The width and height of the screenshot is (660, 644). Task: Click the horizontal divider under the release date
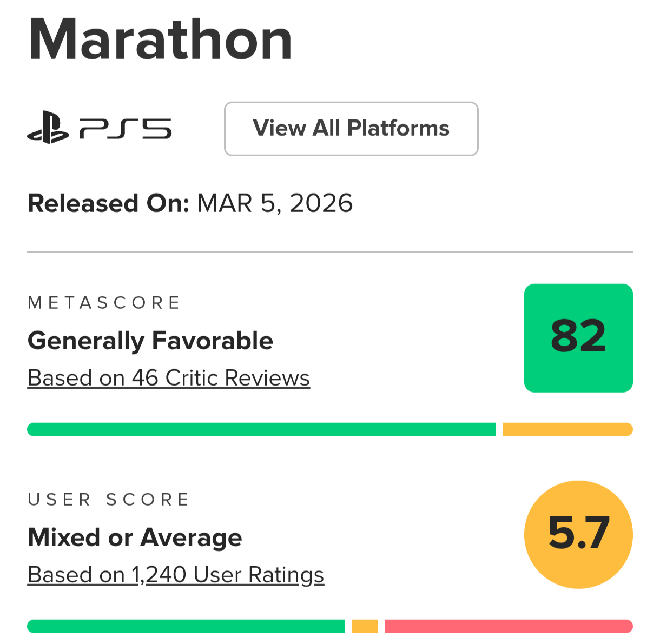330,252
